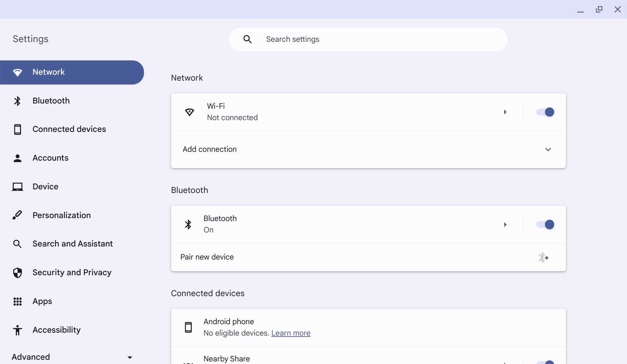Click the Pair new device button
Screen dimensions: 627x364
(x=368, y=257)
